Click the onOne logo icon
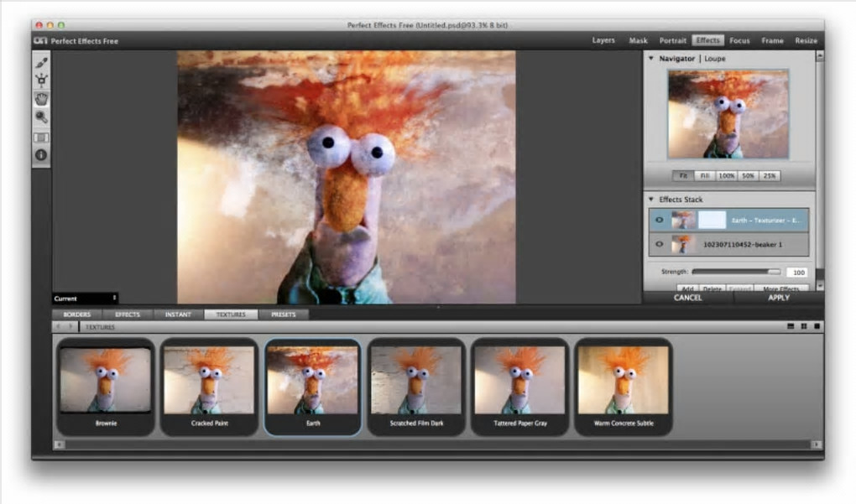This screenshot has height=504, width=856. (x=40, y=41)
